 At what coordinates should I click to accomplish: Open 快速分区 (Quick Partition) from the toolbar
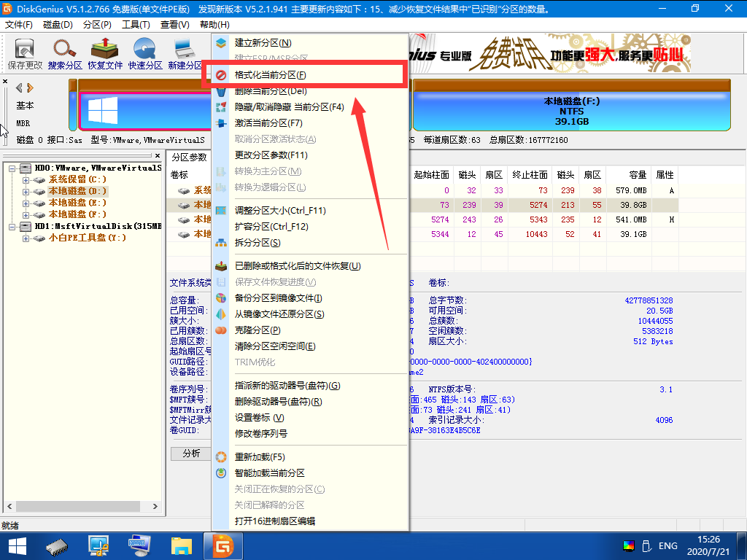[145, 55]
